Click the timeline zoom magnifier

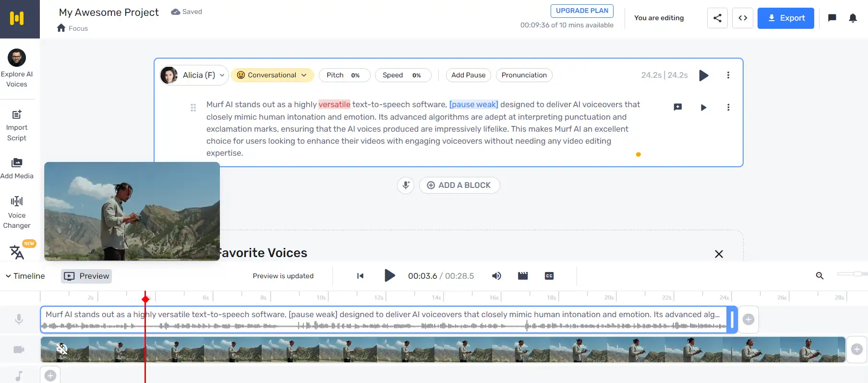coord(820,276)
